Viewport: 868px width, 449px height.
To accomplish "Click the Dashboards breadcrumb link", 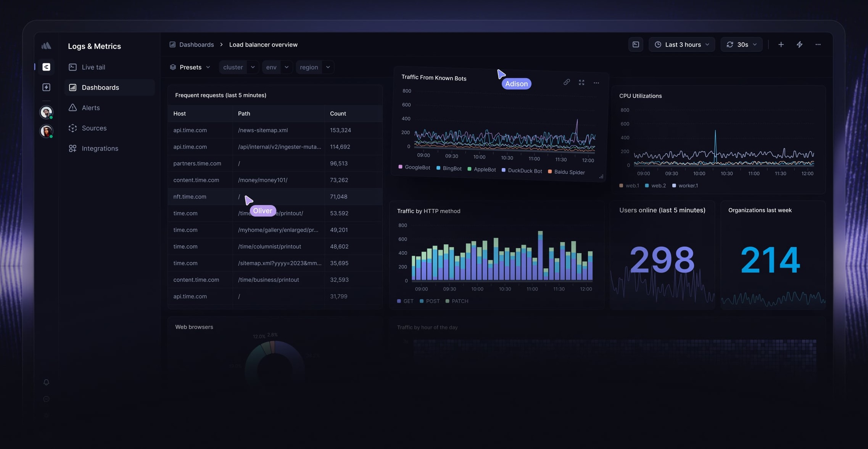I will pyautogui.click(x=196, y=44).
